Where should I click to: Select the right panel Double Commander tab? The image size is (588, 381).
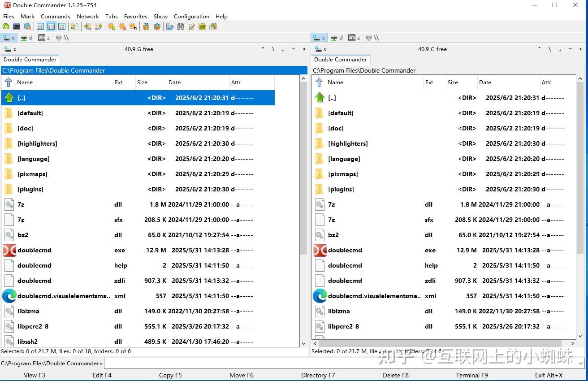point(341,60)
